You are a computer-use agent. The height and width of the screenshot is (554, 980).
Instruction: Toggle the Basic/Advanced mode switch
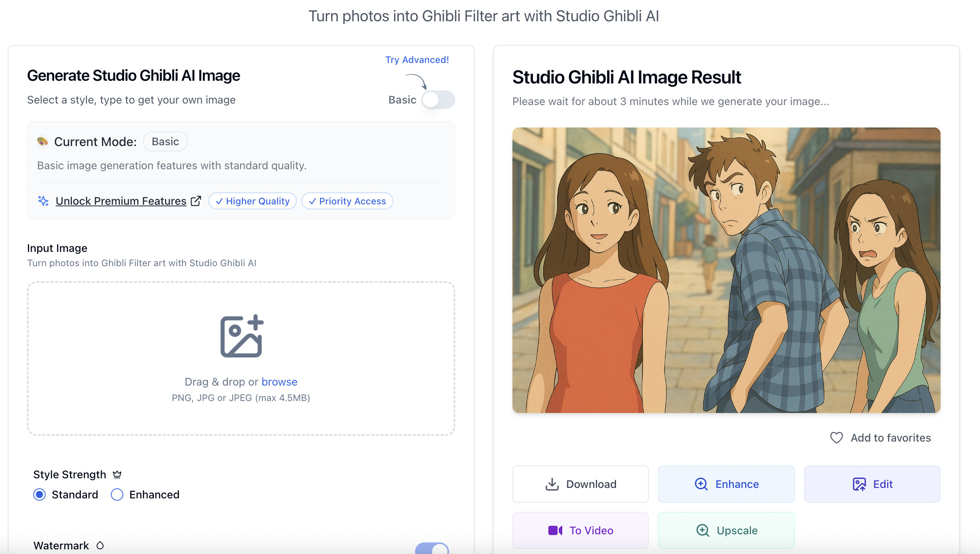pyautogui.click(x=438, y=100)
